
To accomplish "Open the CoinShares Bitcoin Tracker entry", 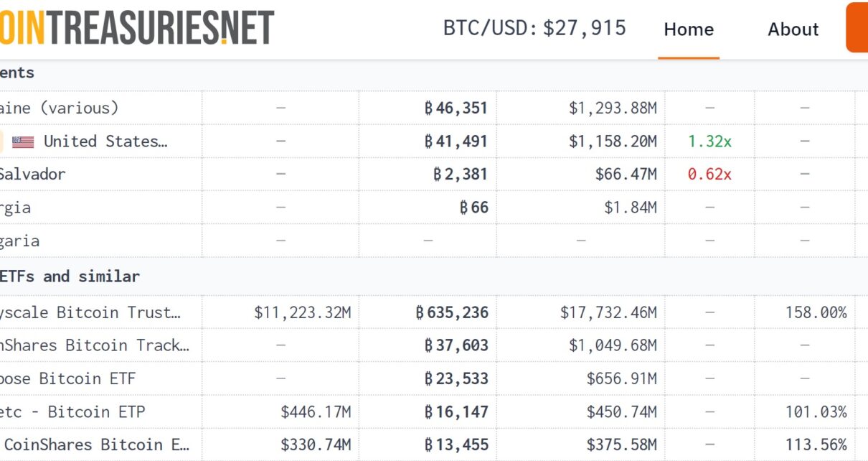I will [95, 345].
